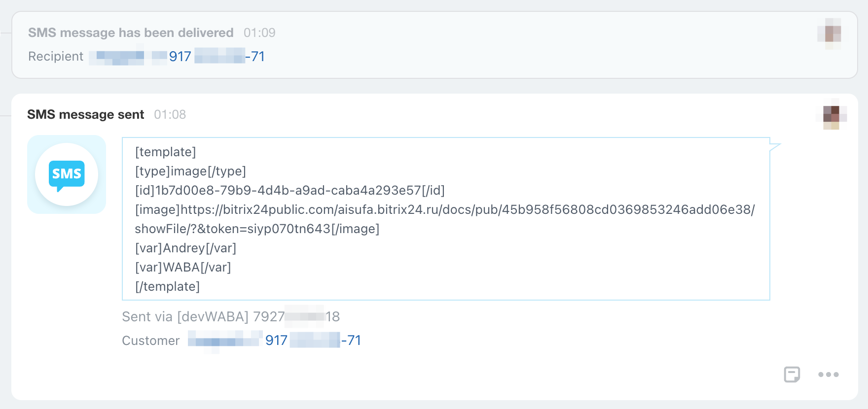Open the Customer phone number ending in -71
Image resolution: width=868 pixels, height=409 pixels.
[x=313, y=341]
